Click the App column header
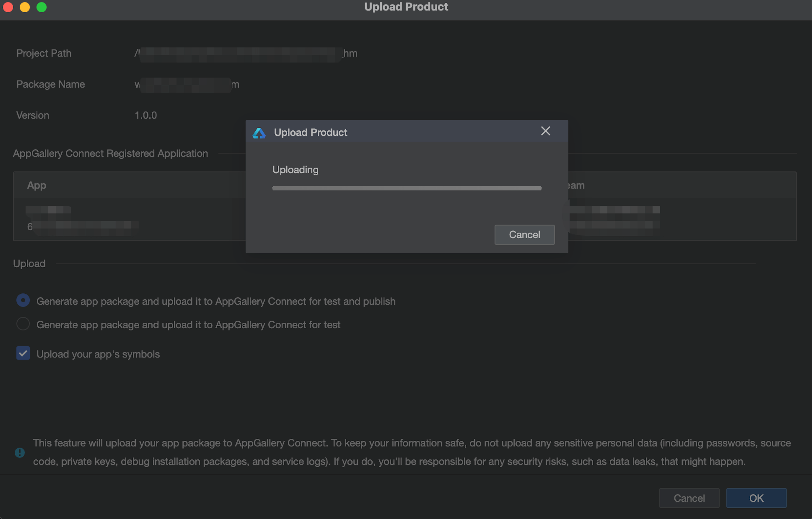 (x=37, y=185)
